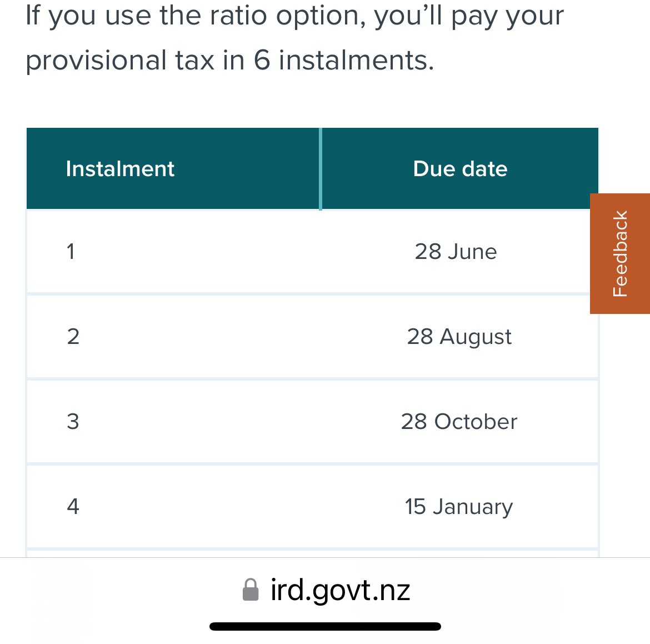Select instalment number 2 cell
Screen dimensions: 650x644
pos(73,337)
